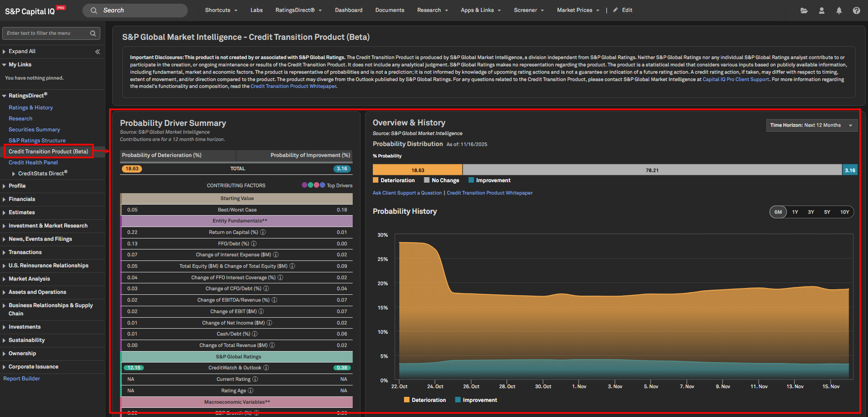Open the Dashboard menu item
This screenshot has height=417, width=868.
(x=349, y=10)
